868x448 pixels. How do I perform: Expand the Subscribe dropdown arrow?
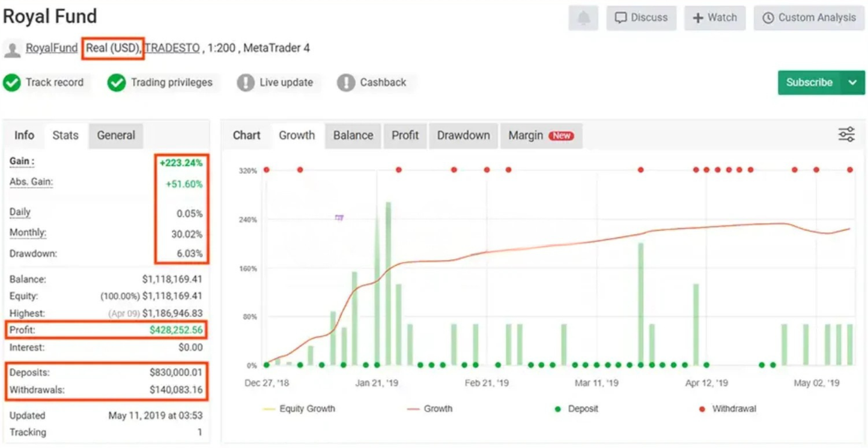(853, 82)
